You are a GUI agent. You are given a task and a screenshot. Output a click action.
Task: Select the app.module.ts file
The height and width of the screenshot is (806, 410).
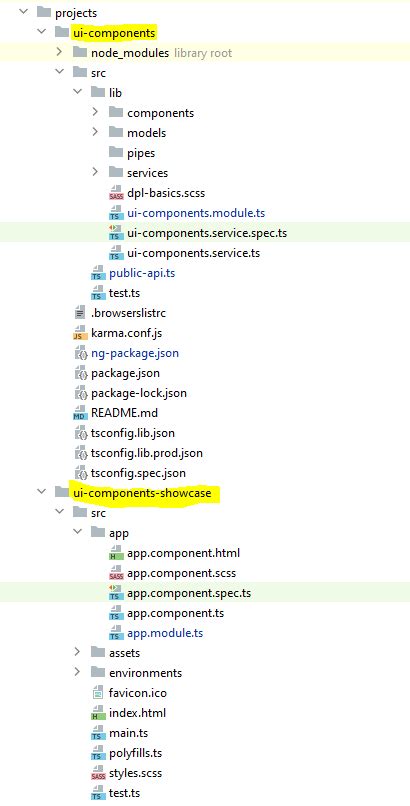[165, 633]
